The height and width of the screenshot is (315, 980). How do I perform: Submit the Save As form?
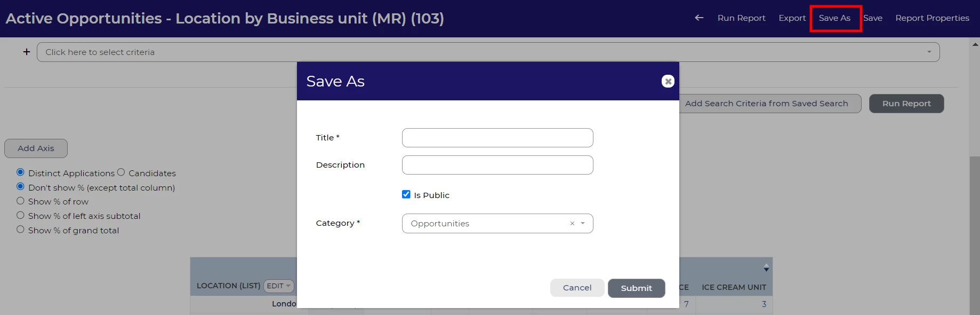coord(636,288)
